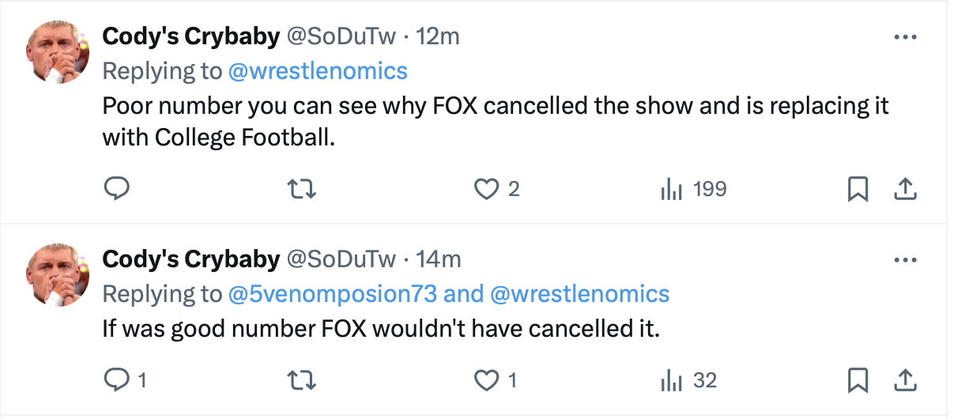Screen dimensions: 980x419
Task: Open @wrestlenomics link in first tweet
Action: click(318, 71)
